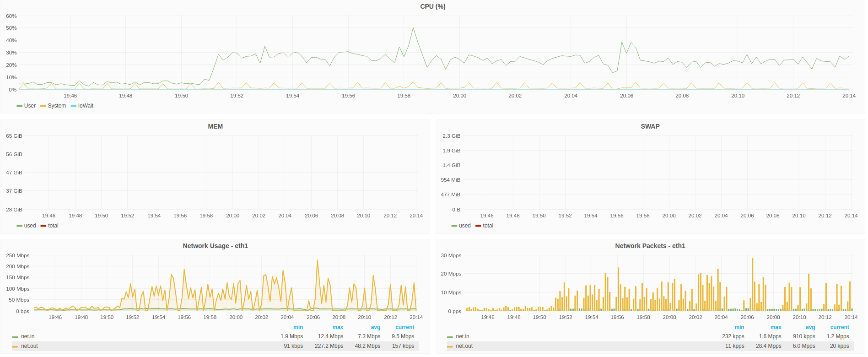Toggle the total series in SWAP legend
This screenshot has width=868, height=357.
click(488, 226)
